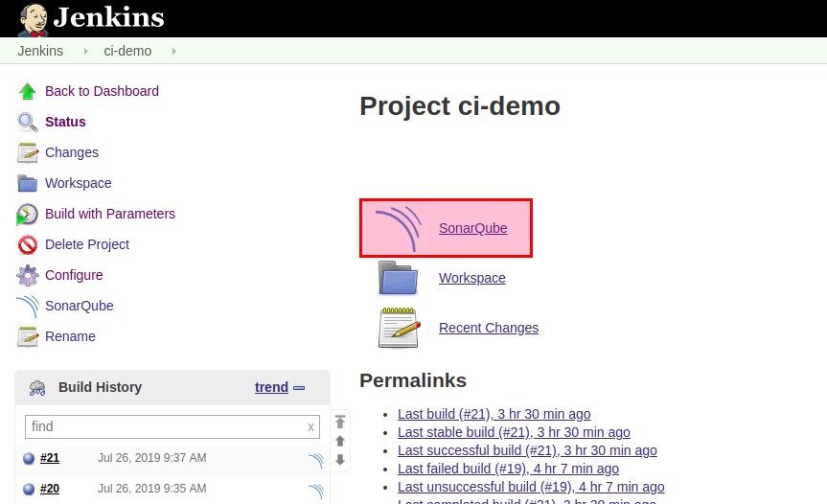Screen dimensions: 827x504
Task: Click the Configure gear icon
Action: click(x=28, y=275)
